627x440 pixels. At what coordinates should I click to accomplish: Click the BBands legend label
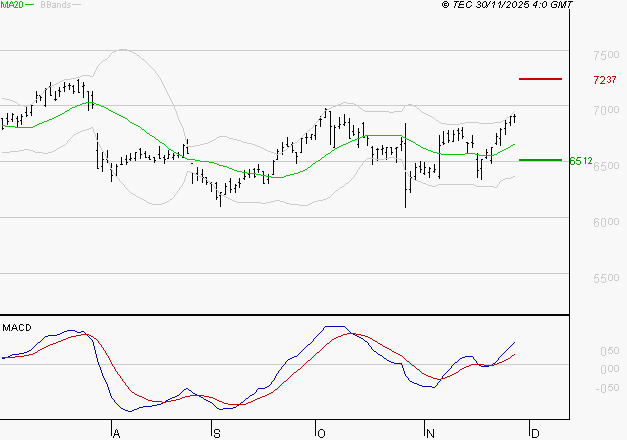pyautogui.click(x=56, y=5)
